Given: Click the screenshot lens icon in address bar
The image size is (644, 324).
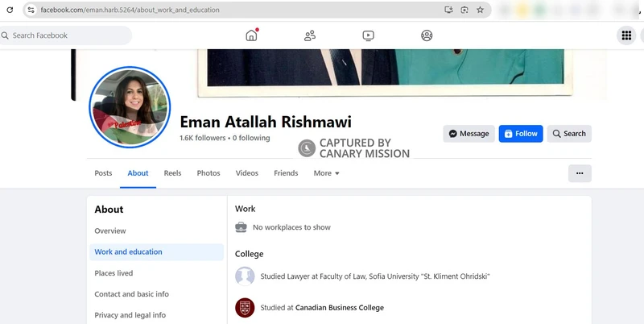Looking at the screenshot, I should pyautogui.click(x=464, y=10).
